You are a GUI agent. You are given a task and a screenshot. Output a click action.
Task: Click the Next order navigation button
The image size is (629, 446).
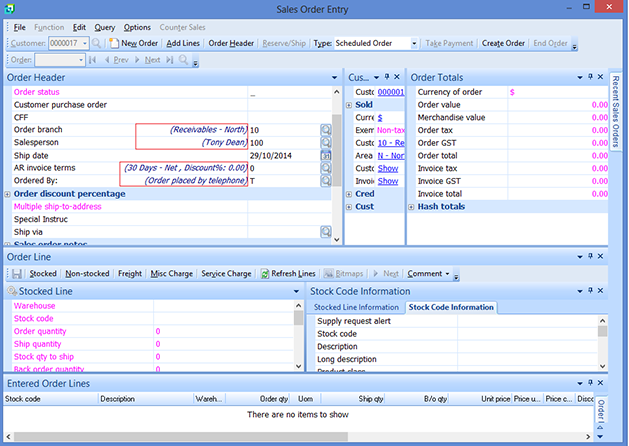(x=148, y=60)
